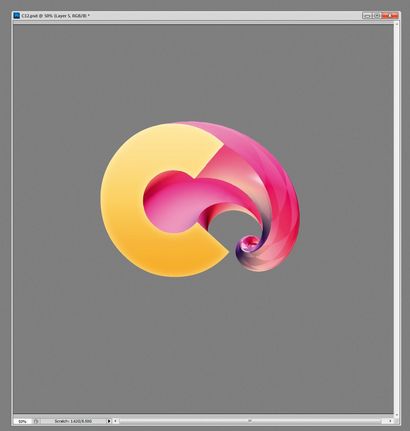Close the document window
This screenshot has width=410, height=431.
click(x=390, y=16)
